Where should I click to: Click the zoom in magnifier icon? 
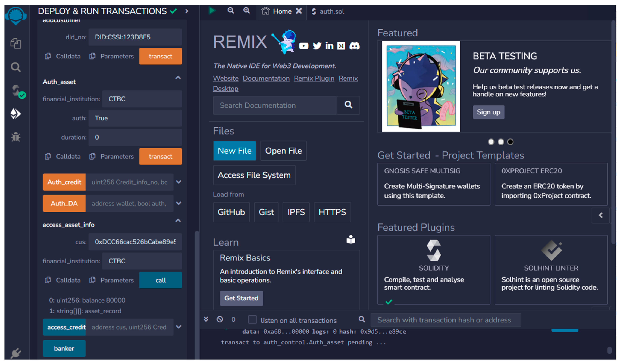pyautogui.click(x=246, y=10)
